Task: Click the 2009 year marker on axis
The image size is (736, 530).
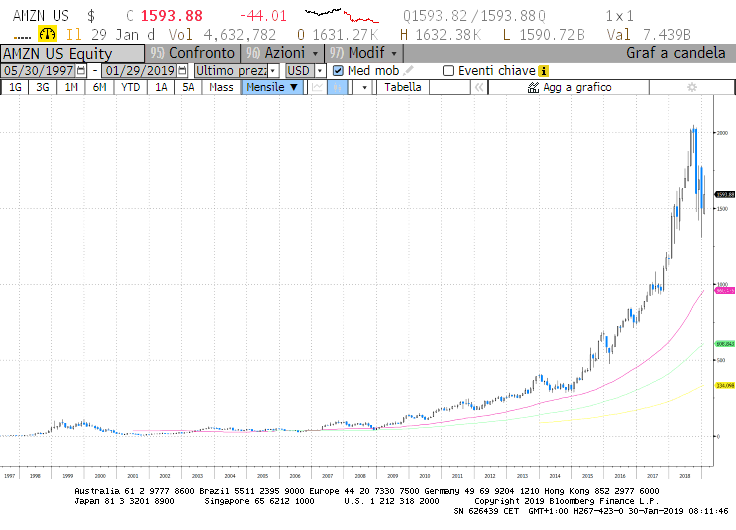Action: [392, 476]
